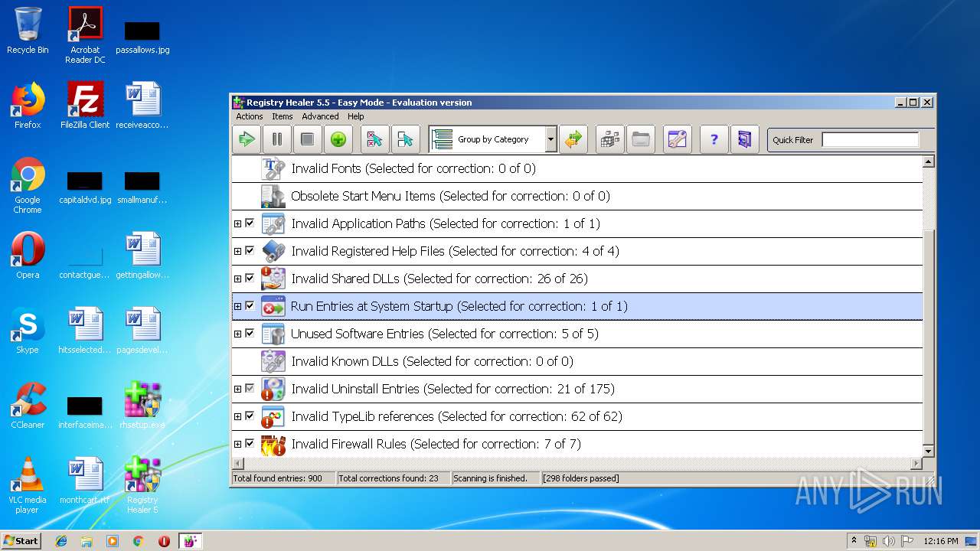The image size is (980, 551).
Task: Click the Invalid Registered Help Files icon
Action: coord(273,251)
